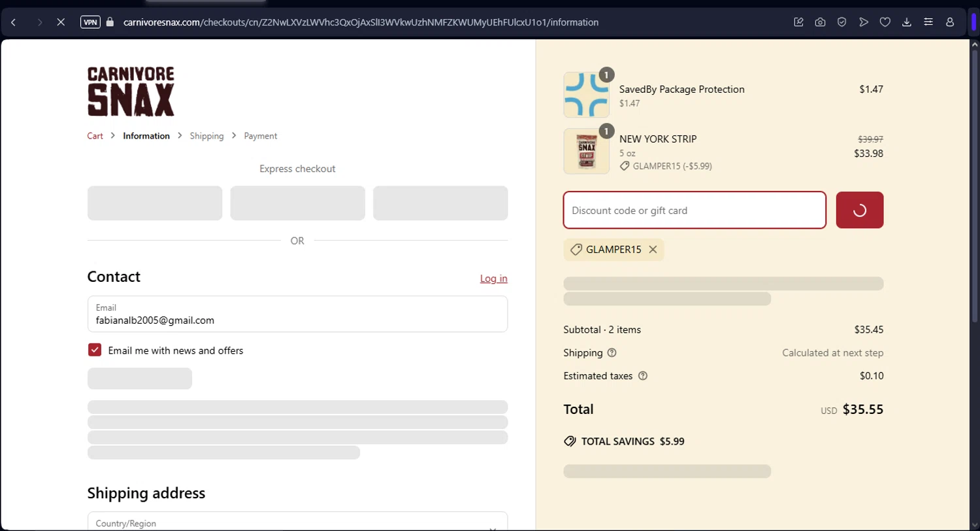Click the total amount $35.55
980x531 pixels.
pyautogui.click(x=862, y=409)
